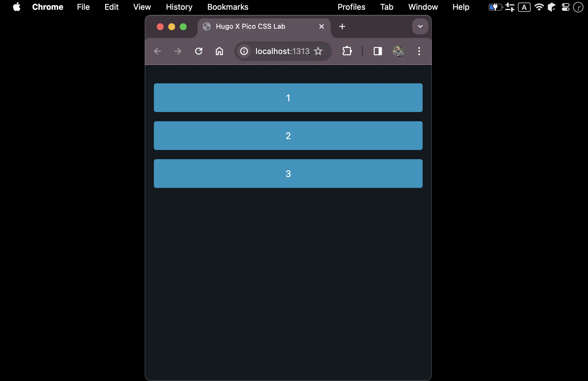
Task: Click the bookmark star icon
Action: (x=319, y=51)
